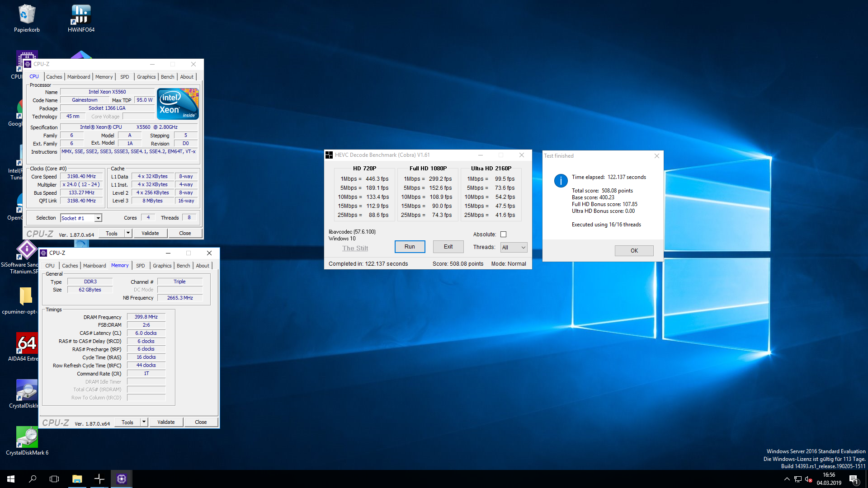
Task: Click the Core Speed value 3198.40 MHz
Action: click(x=81, y=177)
